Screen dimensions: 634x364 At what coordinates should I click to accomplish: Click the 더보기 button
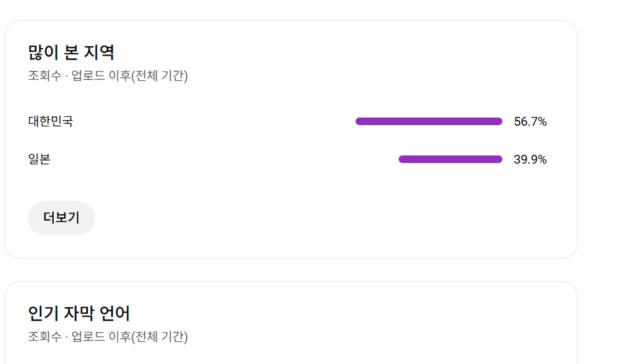61,218
